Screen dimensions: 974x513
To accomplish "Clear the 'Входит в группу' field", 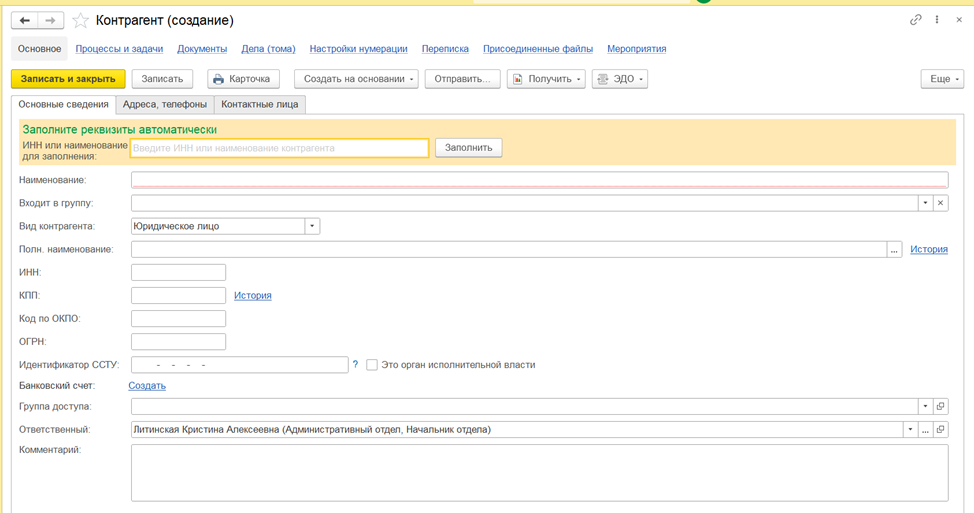I will tap(940, 203).
